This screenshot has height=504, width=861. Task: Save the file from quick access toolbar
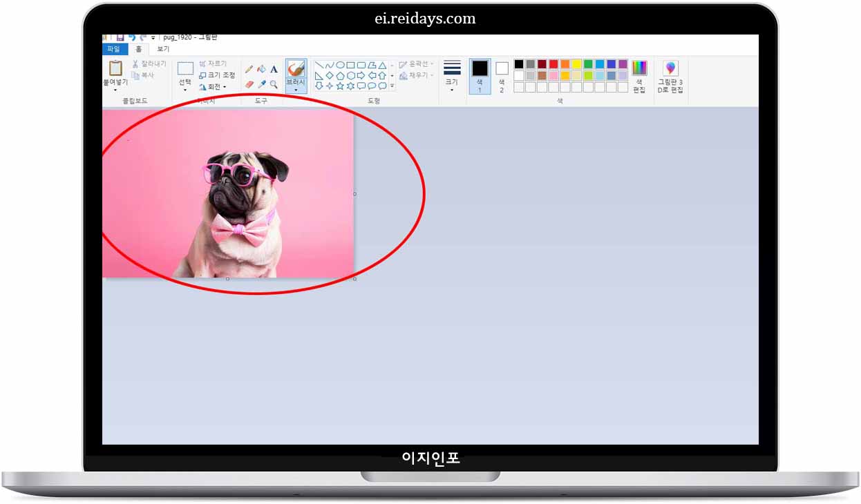pyautogui.click(x=122, y=39)
